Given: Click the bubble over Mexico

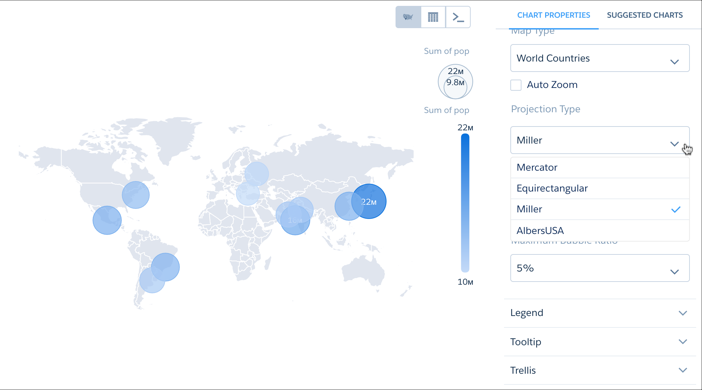Looking at the screenshot, I should pos(107,220).
